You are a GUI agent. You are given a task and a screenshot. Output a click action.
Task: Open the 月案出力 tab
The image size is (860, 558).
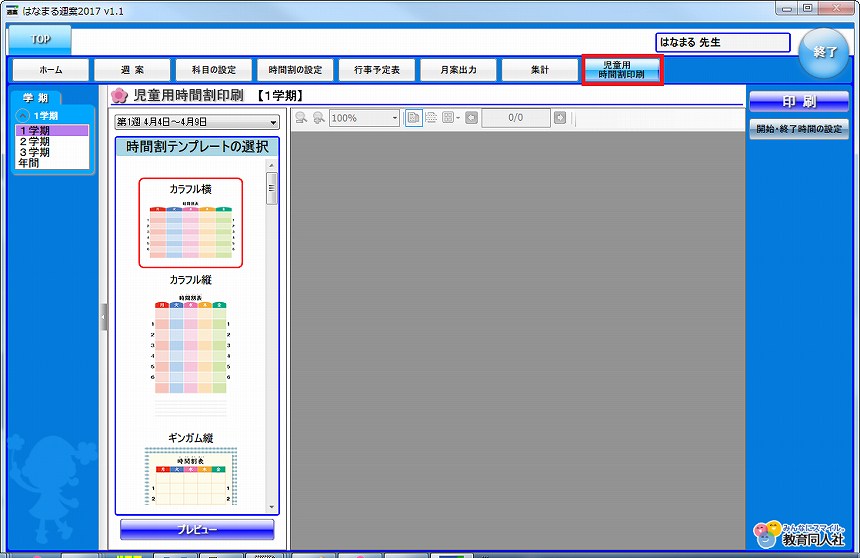point(459,70)
